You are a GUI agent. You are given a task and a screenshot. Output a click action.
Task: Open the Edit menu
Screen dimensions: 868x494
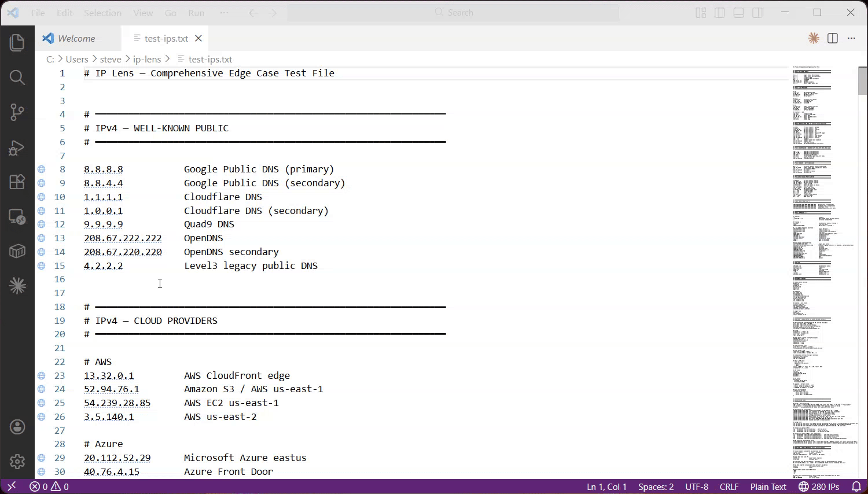(65, 13)
